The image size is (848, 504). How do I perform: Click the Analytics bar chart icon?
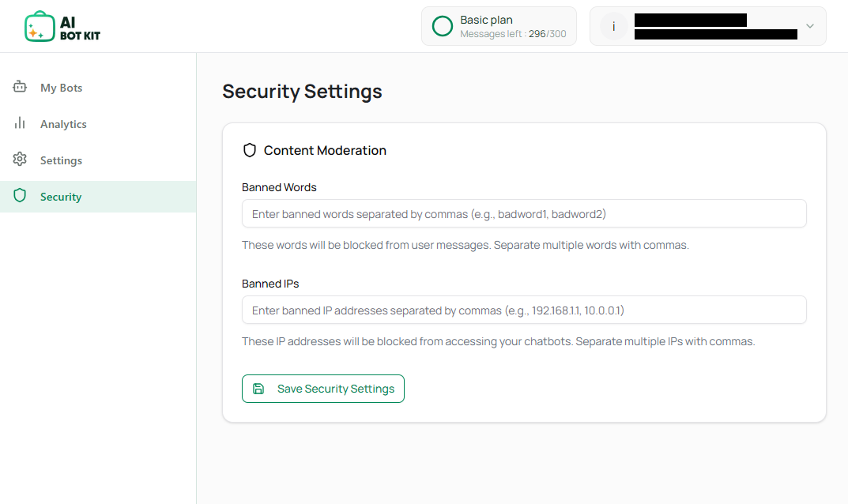point(19,123)
